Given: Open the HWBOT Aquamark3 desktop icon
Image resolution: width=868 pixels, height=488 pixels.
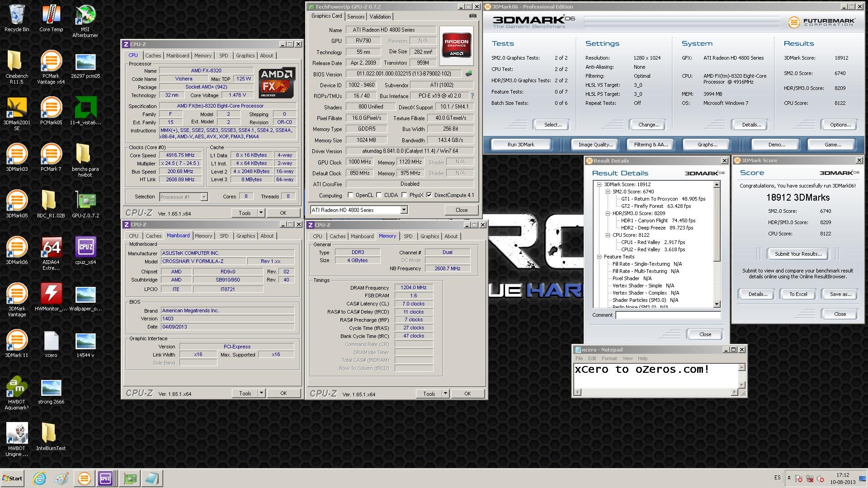Looking at the screenshot, I should pyautogui.click(x=17, y=393).
